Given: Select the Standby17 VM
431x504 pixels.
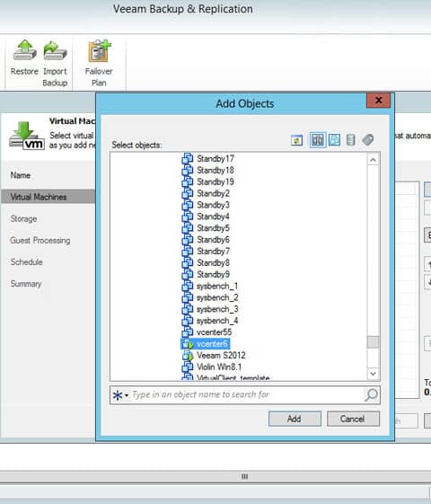Looking at the screenshot, I should tap(215, 158).
